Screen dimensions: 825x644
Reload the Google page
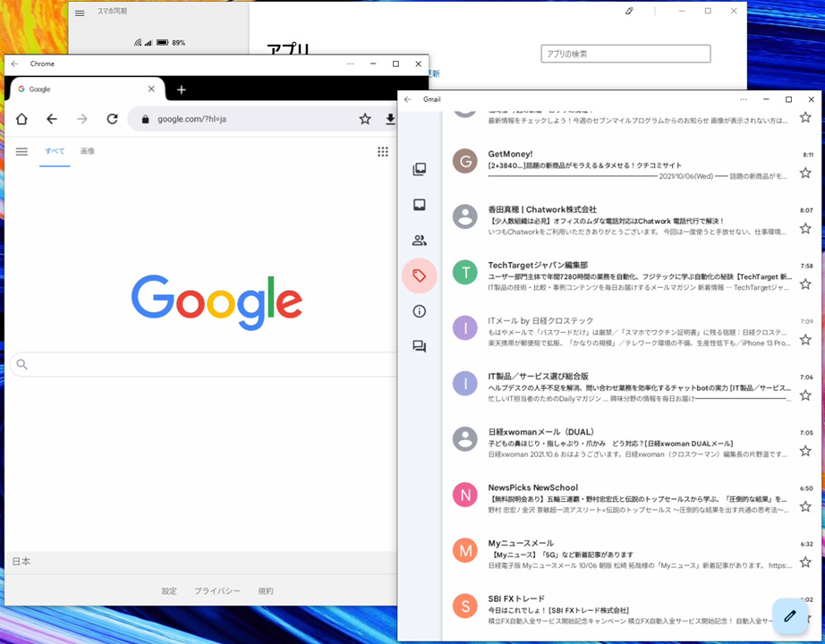point(112,119)
